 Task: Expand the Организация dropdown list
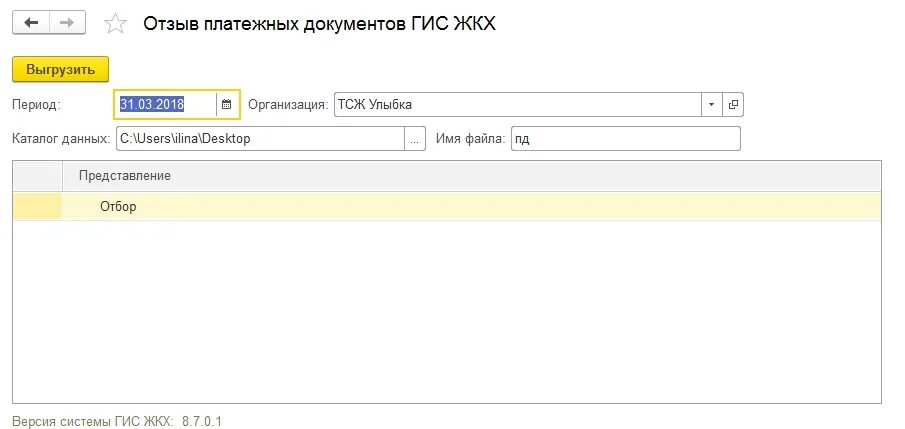click(711, 105)
